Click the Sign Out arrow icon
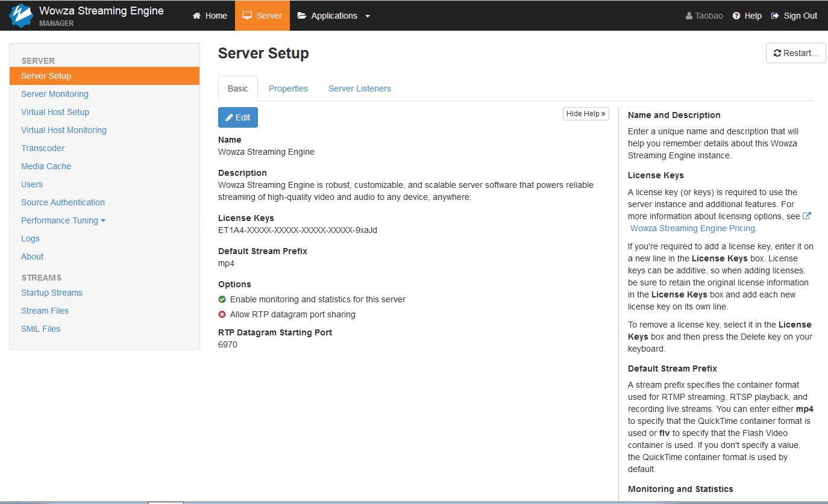 (x=775, y=16)
